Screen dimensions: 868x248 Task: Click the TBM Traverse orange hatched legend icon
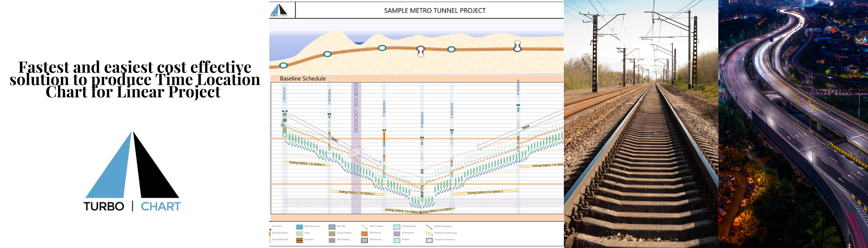[364, 234]
